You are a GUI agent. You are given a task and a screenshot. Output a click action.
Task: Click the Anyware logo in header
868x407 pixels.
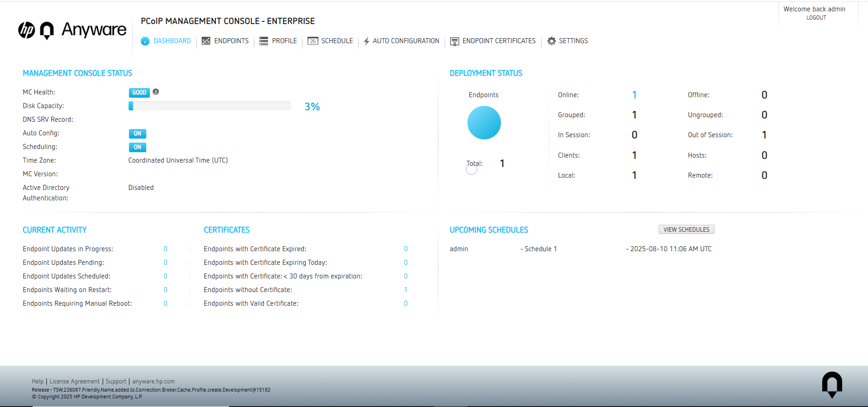(x=84, y=30)
